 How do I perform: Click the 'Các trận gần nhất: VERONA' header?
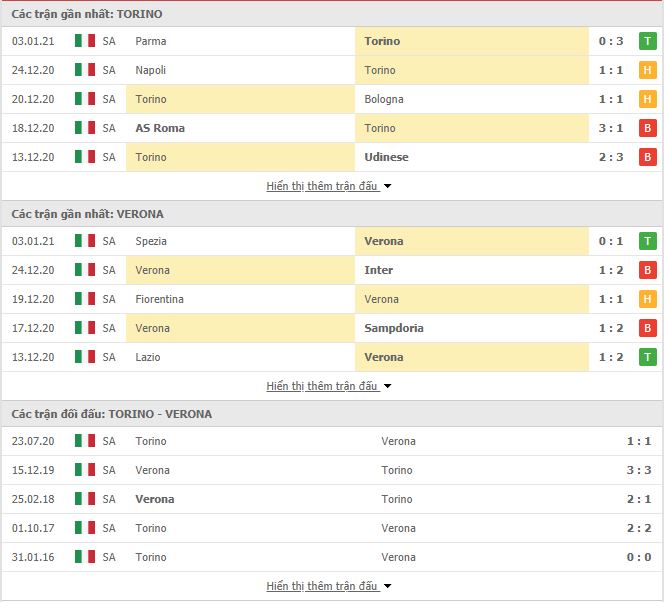coord(87,214)
